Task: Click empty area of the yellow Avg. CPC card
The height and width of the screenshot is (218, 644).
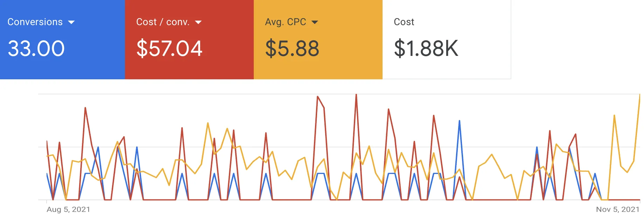Action: (x=353, y=66)
